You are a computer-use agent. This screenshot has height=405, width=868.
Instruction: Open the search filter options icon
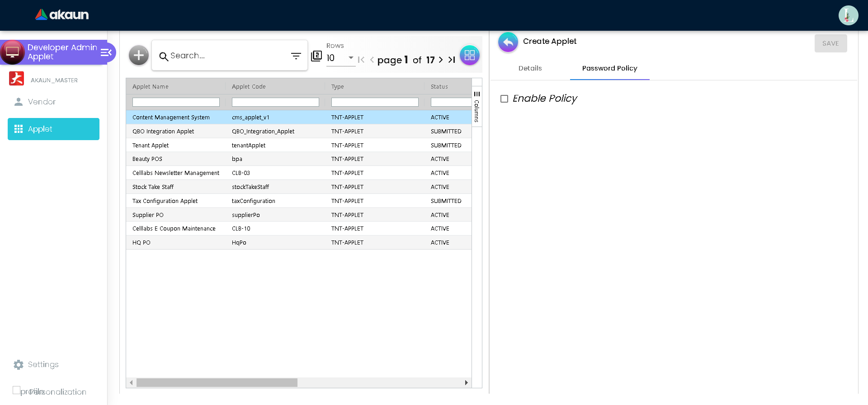[x=296, y=56]
